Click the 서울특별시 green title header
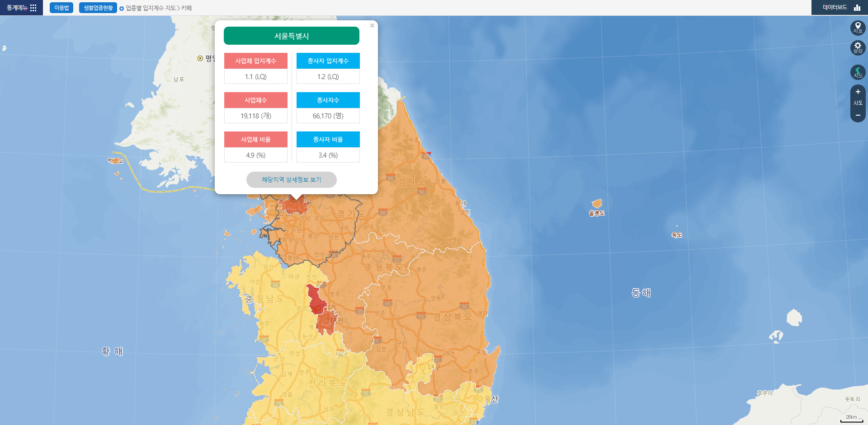Viewport: 868px width, 425px height. 292,36
